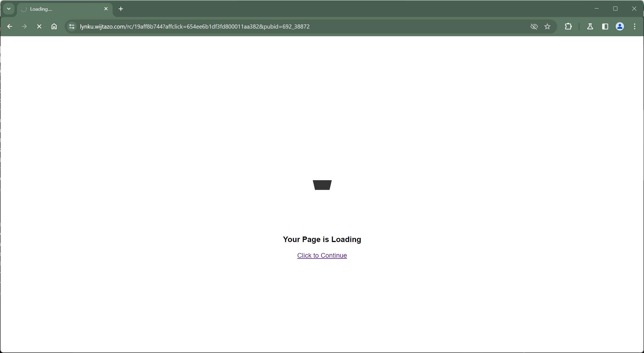Click the Extensions puzzle icon
644x353 pixels.
pyautogui.click(x=568, y=26)
